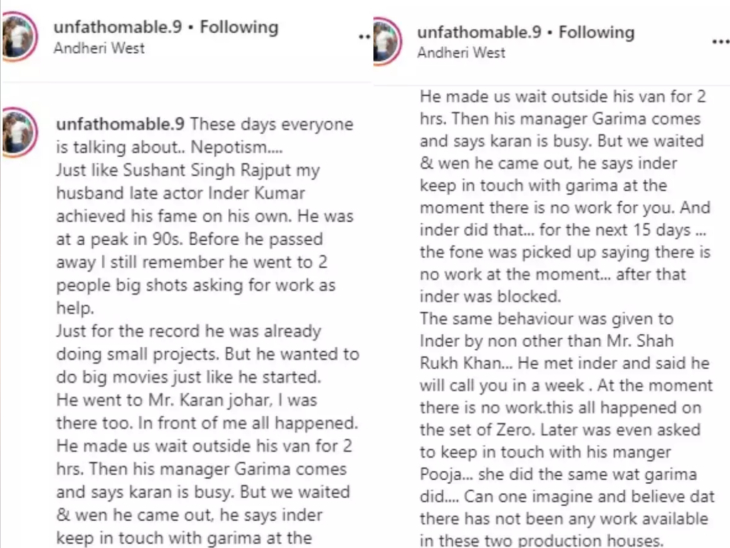Open Andheri West location on right post
Image resolution: width=730 pixels, height=548 pixels.
click(461, 53)
